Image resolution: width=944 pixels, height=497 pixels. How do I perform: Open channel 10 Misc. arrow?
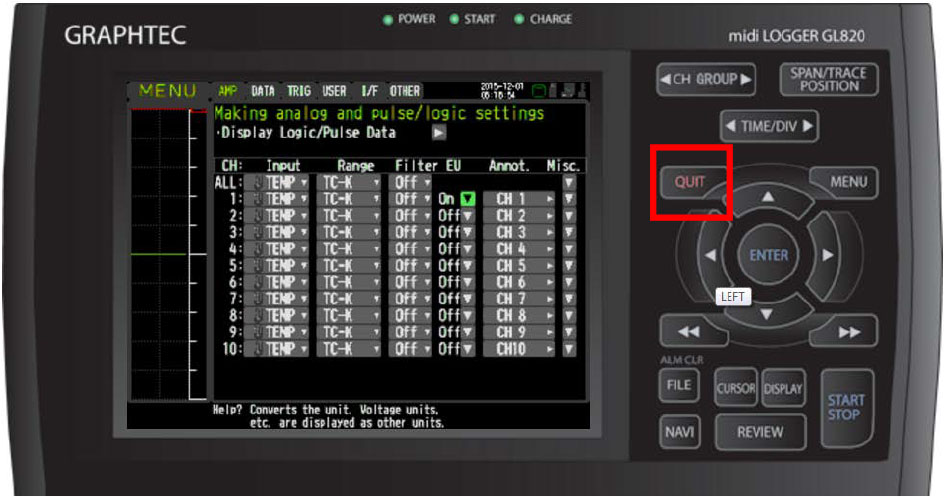569,349
